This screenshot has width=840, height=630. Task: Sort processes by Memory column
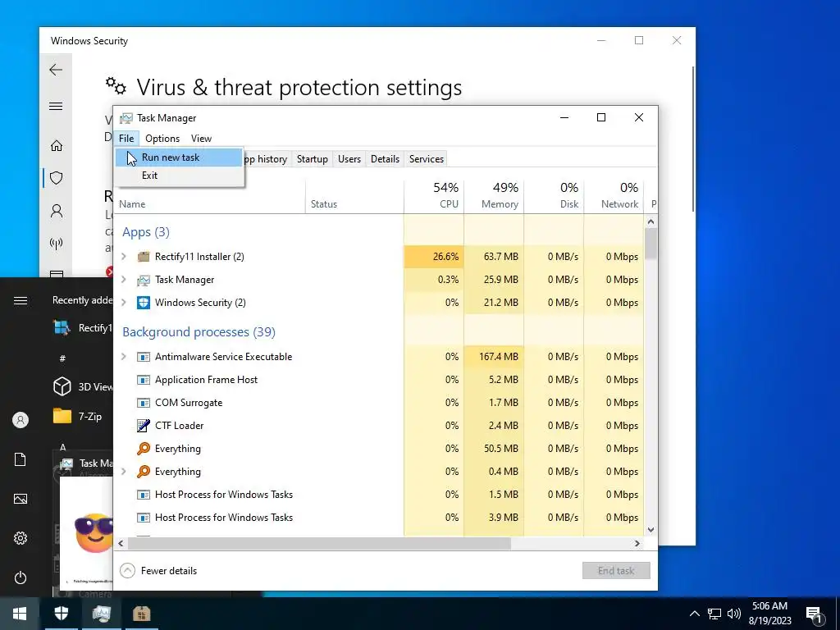494,196
